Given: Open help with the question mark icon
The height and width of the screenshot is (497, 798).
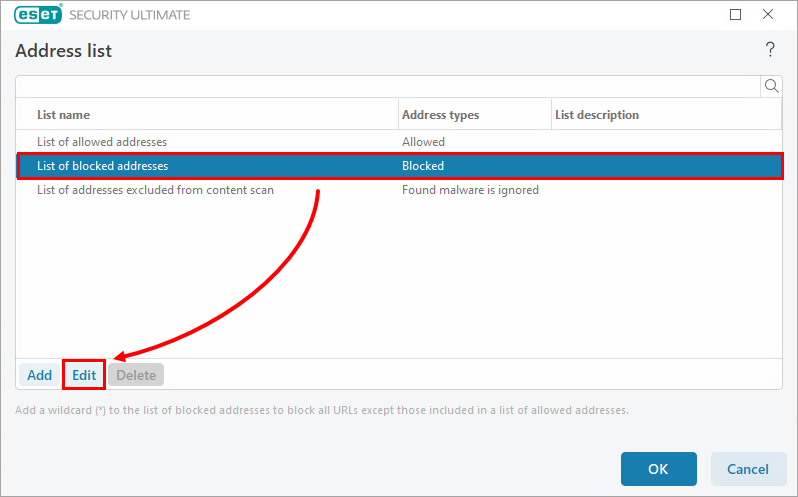Looking at the screenshot, I should (770, 50).
